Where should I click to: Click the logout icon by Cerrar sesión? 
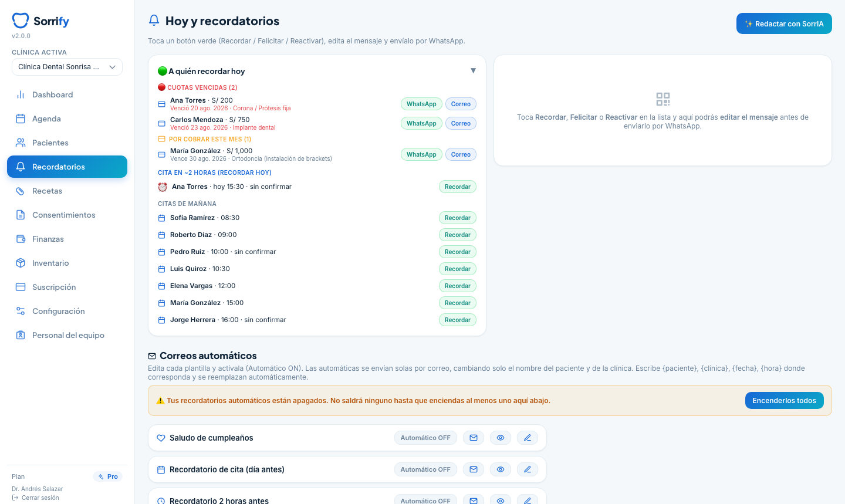coord(15,498)
